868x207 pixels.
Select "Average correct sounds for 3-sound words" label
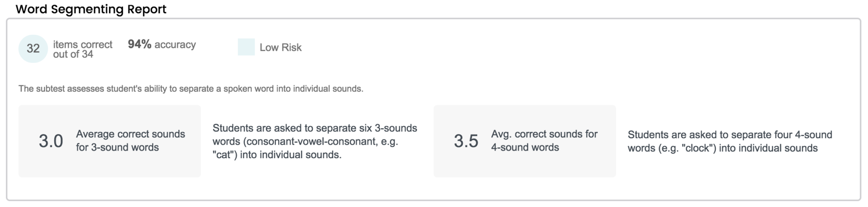tap(130, 141)
